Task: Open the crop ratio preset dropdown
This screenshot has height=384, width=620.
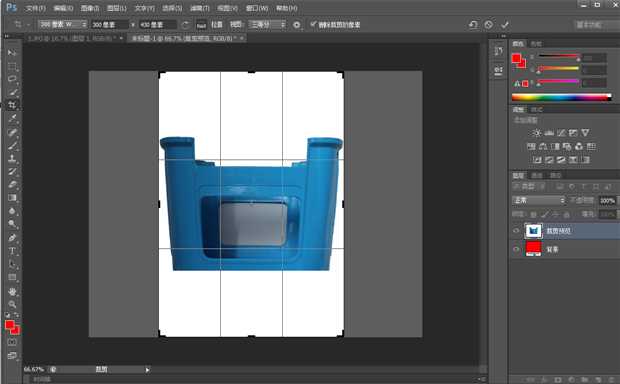Action: pos(62,25)
